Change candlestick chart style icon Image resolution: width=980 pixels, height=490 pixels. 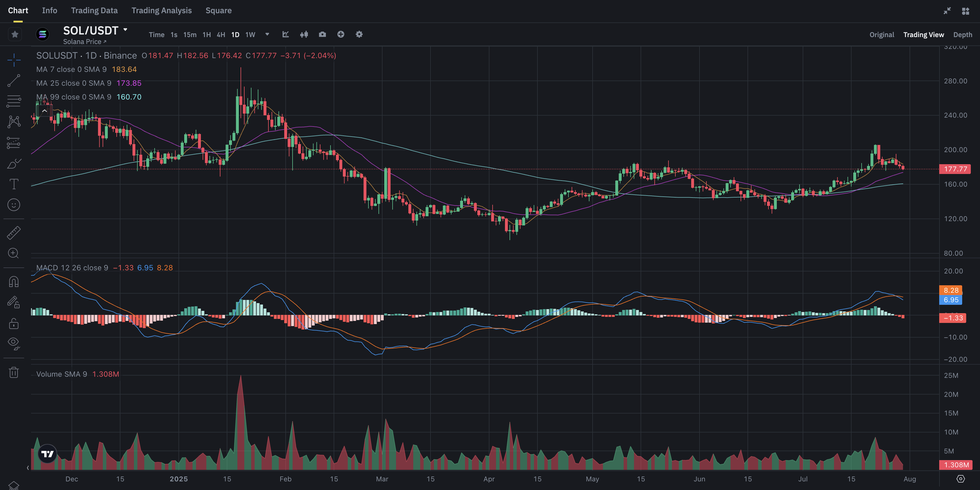tap(304, 35)
